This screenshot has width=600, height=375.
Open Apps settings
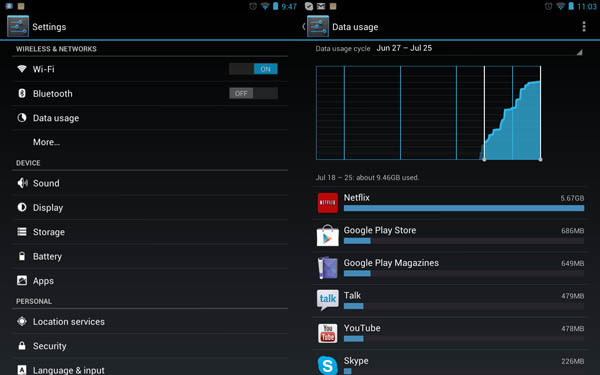pos(150,281)
